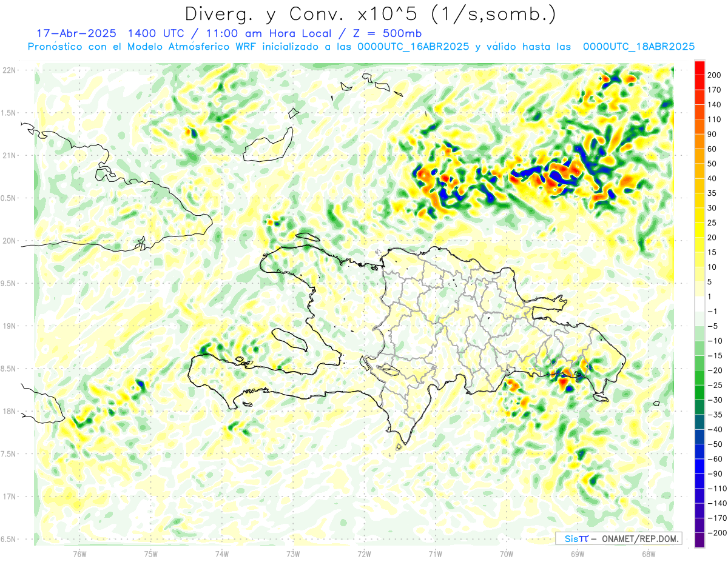728x562 pixels.
Task: Click the 90 value on the color scale
Action: [712, 134]
